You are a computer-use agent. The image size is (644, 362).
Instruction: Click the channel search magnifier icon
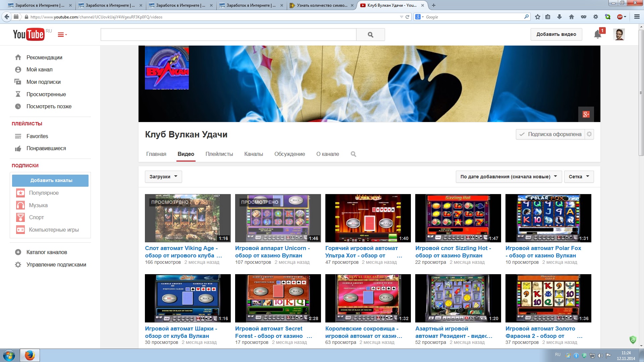pyautogui.click(x=353, y=154)
